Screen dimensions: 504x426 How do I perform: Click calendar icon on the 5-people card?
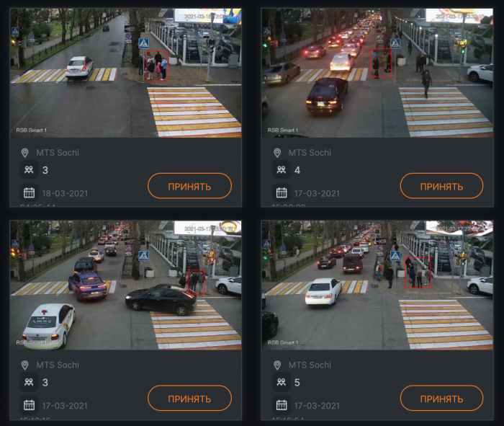[282, 405]
